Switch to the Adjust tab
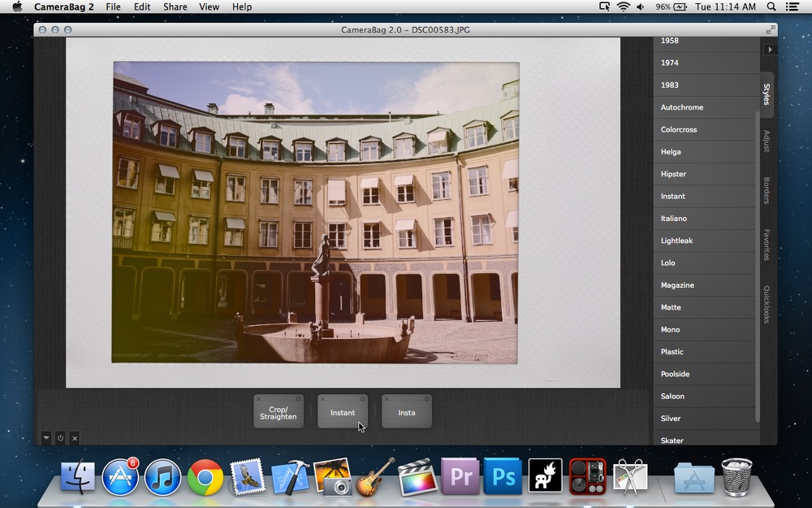Image resolution: width=812 pixels, height=508 pixels. pos(767,141)
